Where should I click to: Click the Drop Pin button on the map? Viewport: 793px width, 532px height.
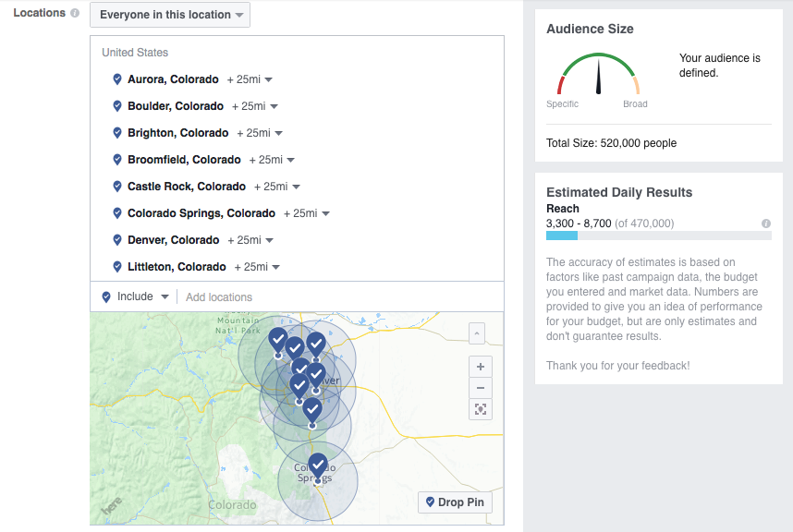(455, 502)
